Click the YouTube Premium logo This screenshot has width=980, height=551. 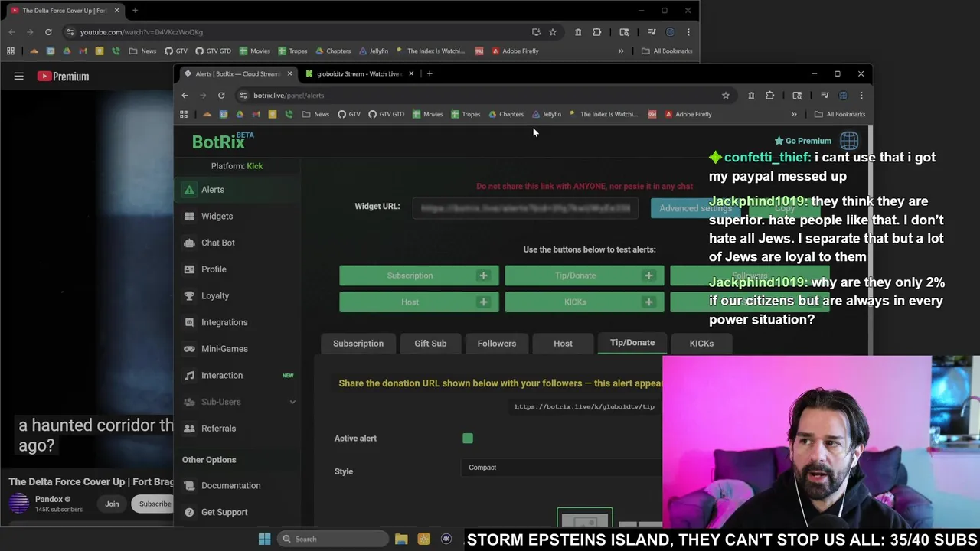tap(64, 77)
